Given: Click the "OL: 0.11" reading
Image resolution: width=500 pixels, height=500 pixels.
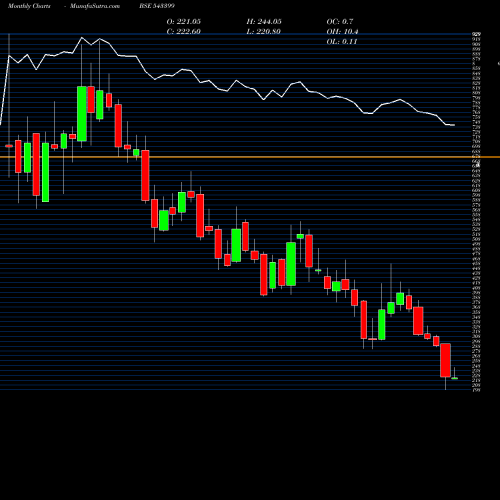Looking at the screenshot, I should point(342,42).
